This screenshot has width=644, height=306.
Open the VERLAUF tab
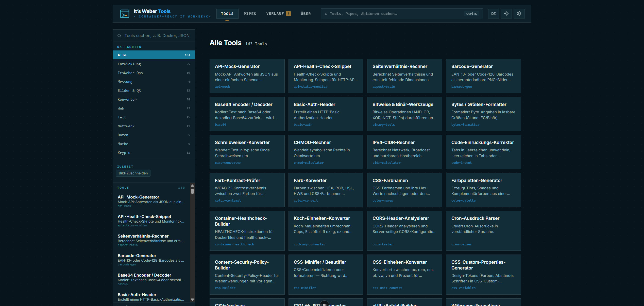pos(278,14)
